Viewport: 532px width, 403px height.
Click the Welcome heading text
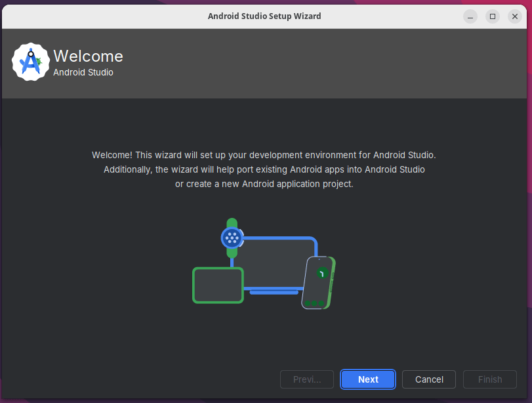88,56
